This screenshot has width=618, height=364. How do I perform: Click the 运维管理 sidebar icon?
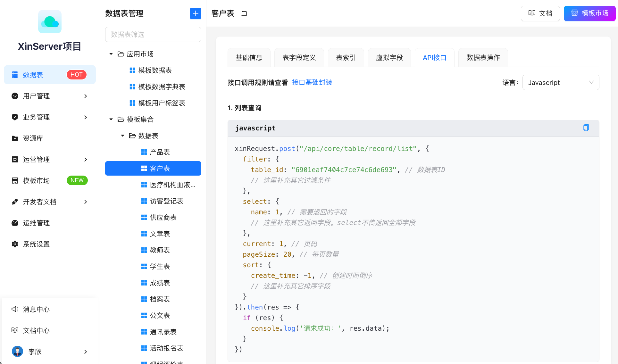[15, 223]
